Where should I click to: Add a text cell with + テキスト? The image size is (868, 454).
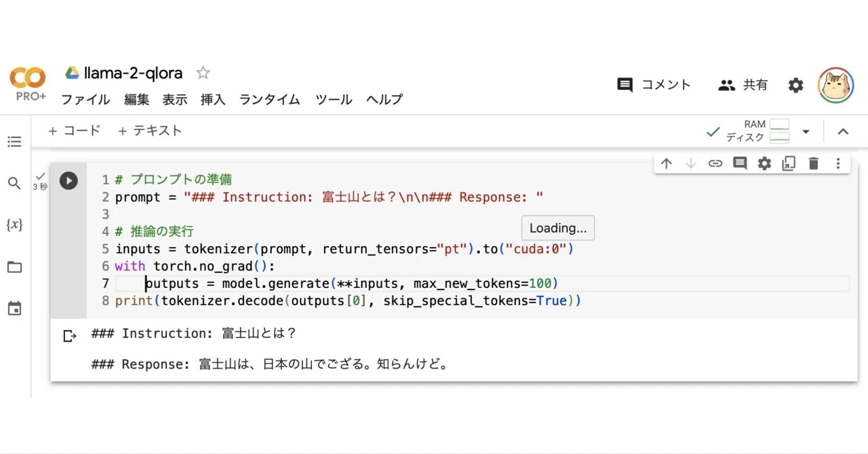tap(150, 131)
